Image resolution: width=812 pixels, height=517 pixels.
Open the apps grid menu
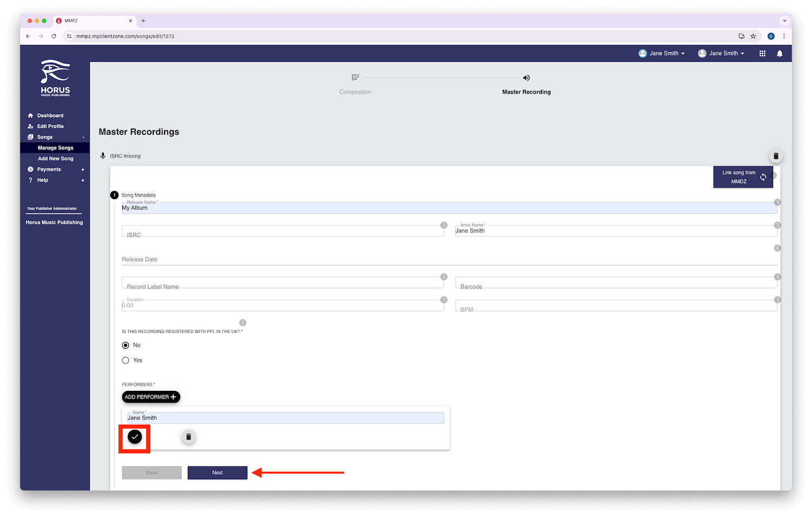(x=762, y=54)
